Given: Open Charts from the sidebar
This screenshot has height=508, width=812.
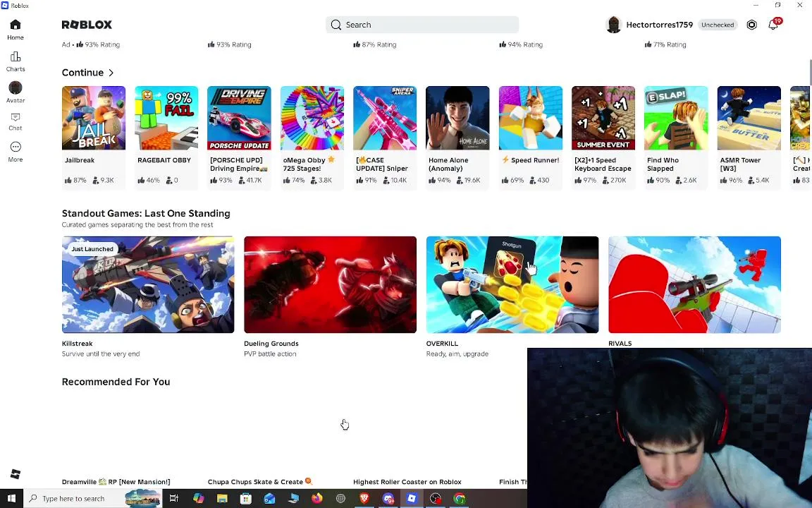Looking at the screenshot, I should coord(15,56).
